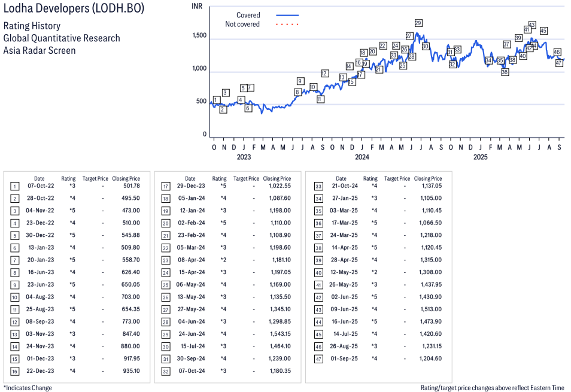
Task: Click chart marker 47 at chart end
Action: [x=559, y=63]
